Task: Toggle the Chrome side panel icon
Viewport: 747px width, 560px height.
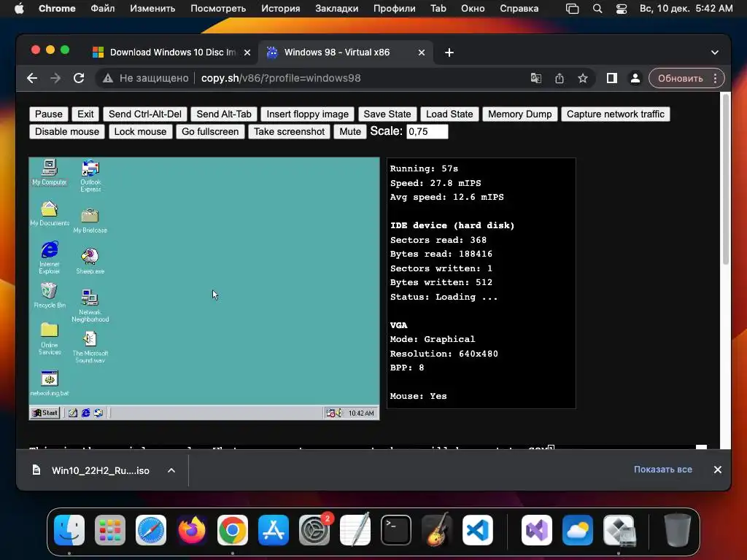Action: (x=612, y=78)
